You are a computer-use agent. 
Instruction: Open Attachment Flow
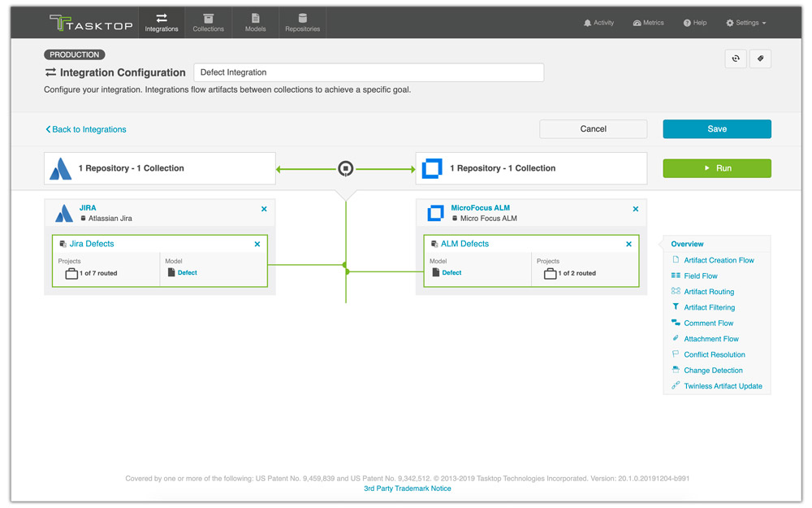click(711, 339)
